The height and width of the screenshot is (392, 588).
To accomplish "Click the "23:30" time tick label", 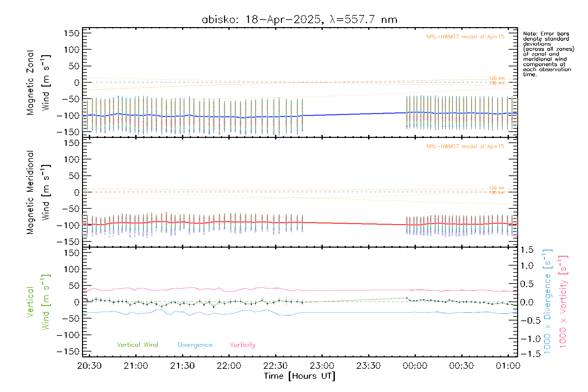I will point(368,366).
